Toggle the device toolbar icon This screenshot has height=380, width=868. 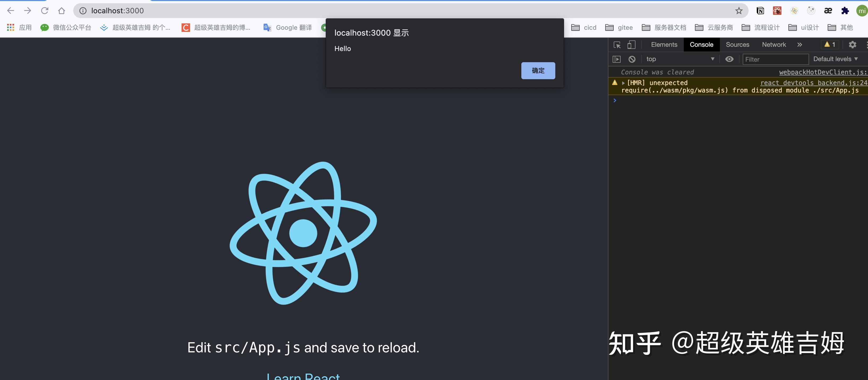tap(631, 45)
